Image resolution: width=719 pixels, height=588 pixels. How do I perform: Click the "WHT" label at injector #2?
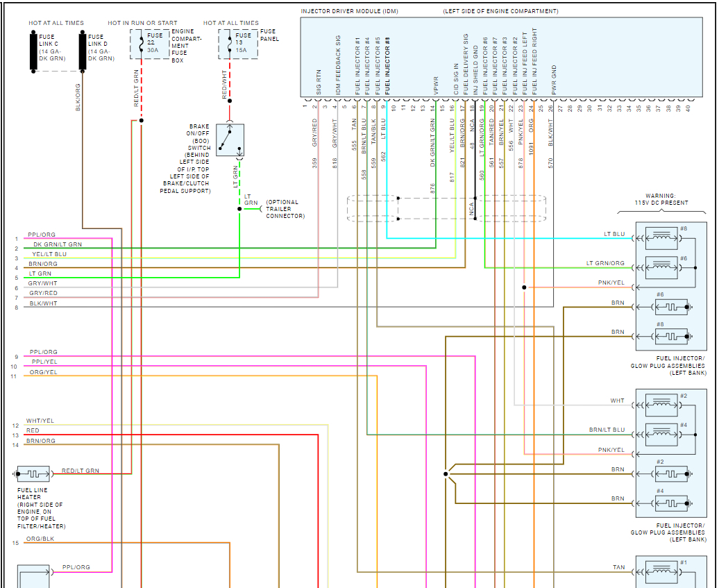[617, 401]
